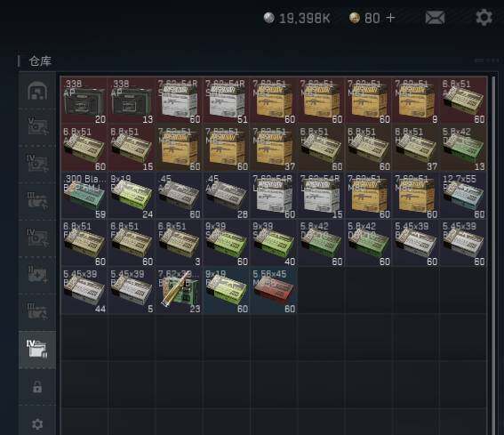Open the mail envelope icon
The width and height of the screenshot is (504, 435).
point(435,18)
